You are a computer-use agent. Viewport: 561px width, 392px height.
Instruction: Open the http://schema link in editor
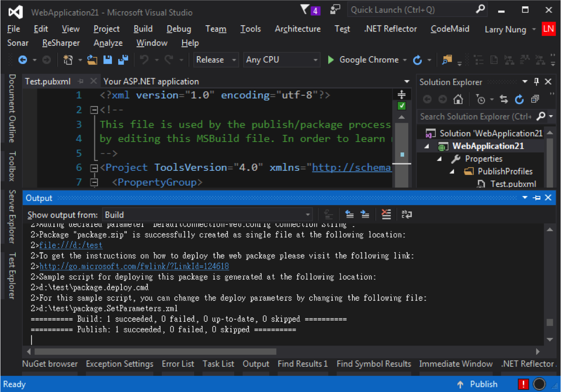(x=352, y=168)
